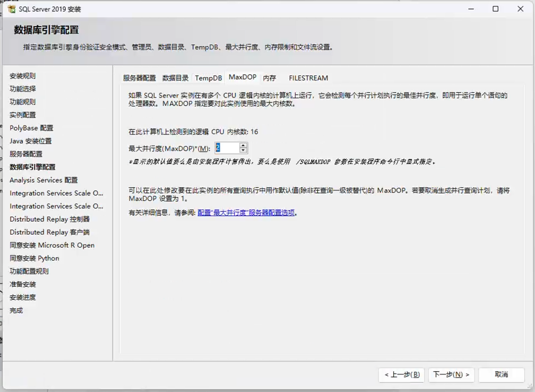This screenshot has height=392, width=535.
Task: Select 功能选择 in the step list
Action: (22, 89)
